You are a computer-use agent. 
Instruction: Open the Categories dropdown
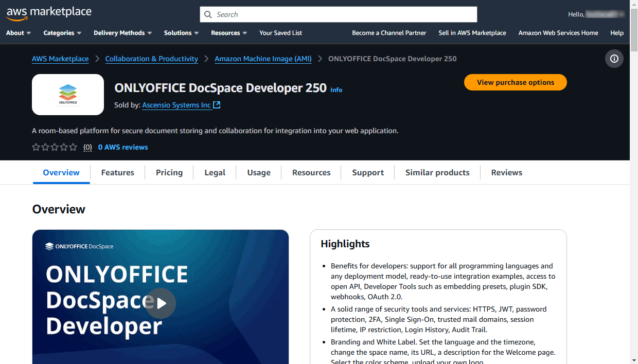click(62, 33)
